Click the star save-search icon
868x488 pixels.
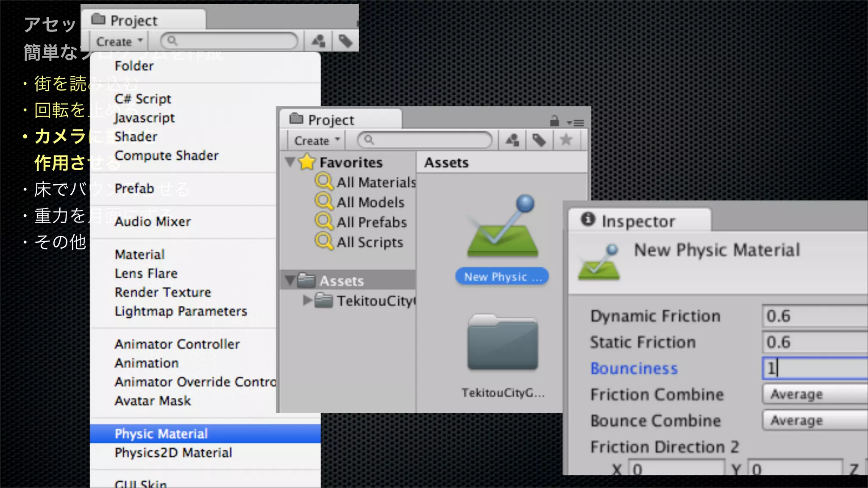click(566, 140)
